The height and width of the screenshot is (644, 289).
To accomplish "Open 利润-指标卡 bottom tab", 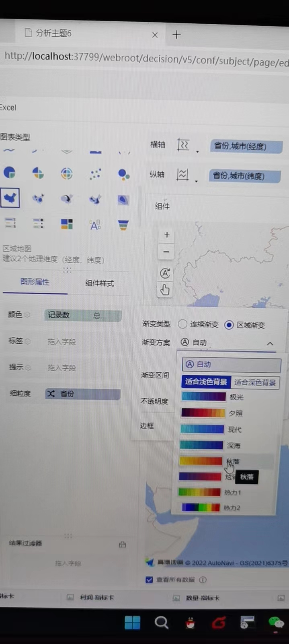I will pyautogui.click(x=96, y=597).
